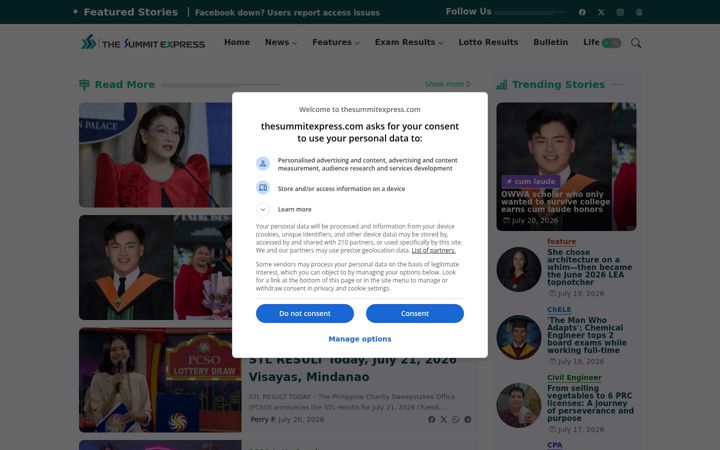Click the personalised advertising person icon
Screen dimensions: 720x450
click(263, 163)
